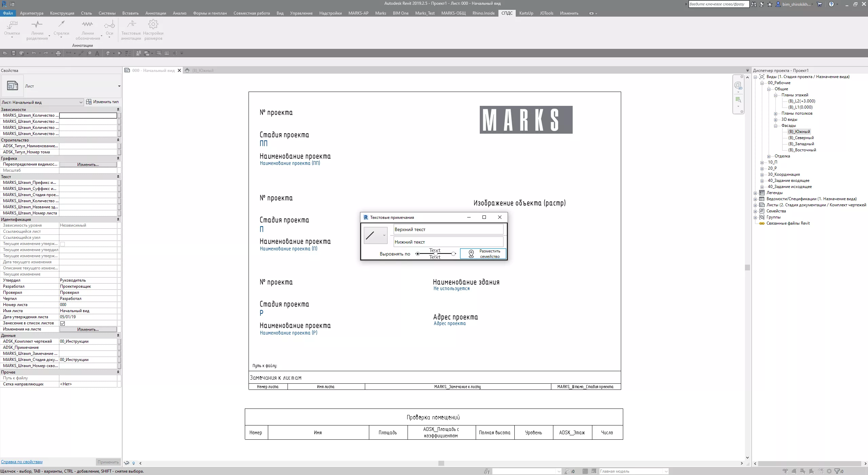Open the Оси axes tool

coord(109,25)
